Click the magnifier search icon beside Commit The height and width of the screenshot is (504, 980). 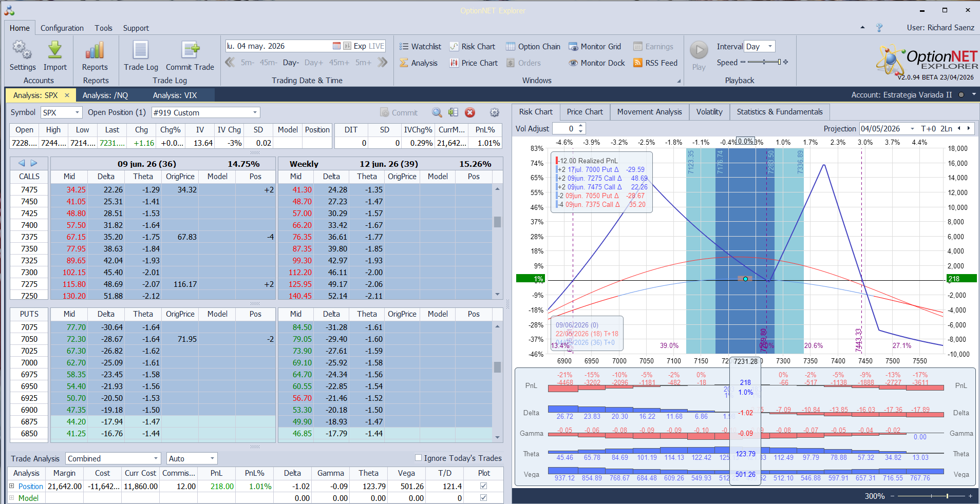tap(437, 112)
